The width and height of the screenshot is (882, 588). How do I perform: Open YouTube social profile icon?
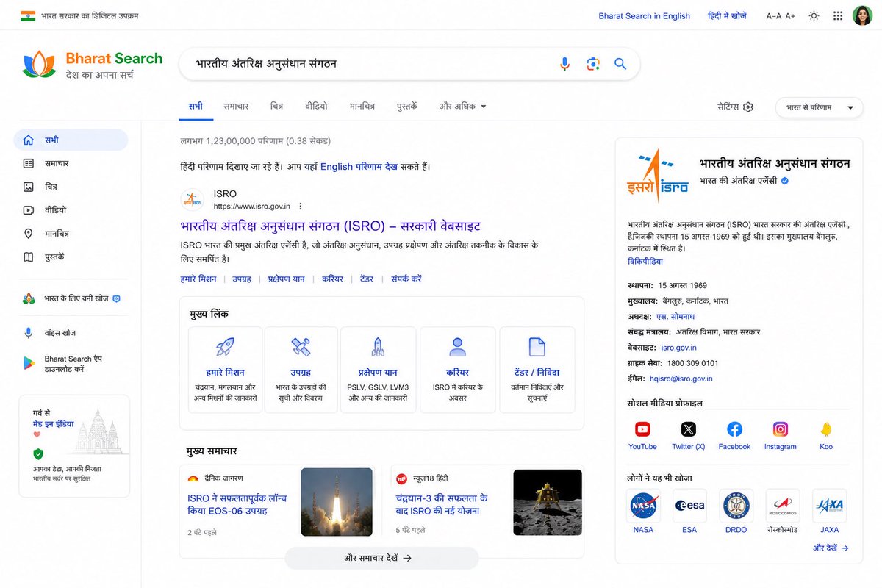click(x=642, y=429)
